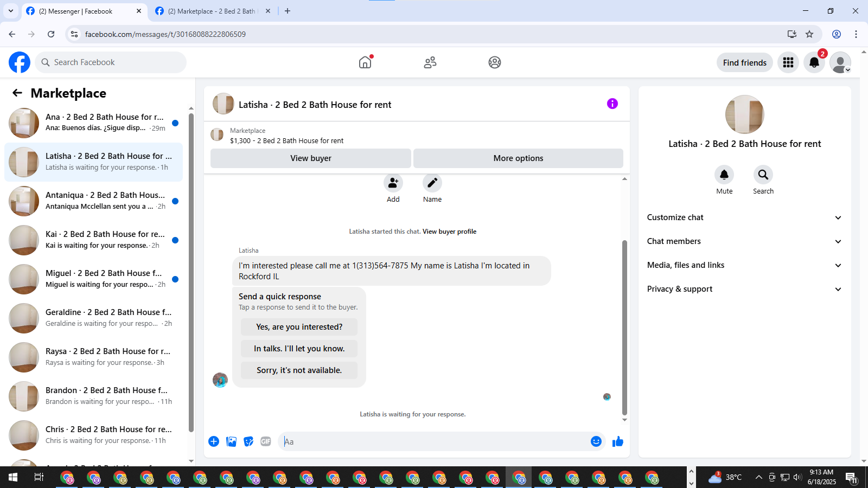Screen dimensions: 868x488
Task: Edit the chat Name
Action: click(432, 183)
